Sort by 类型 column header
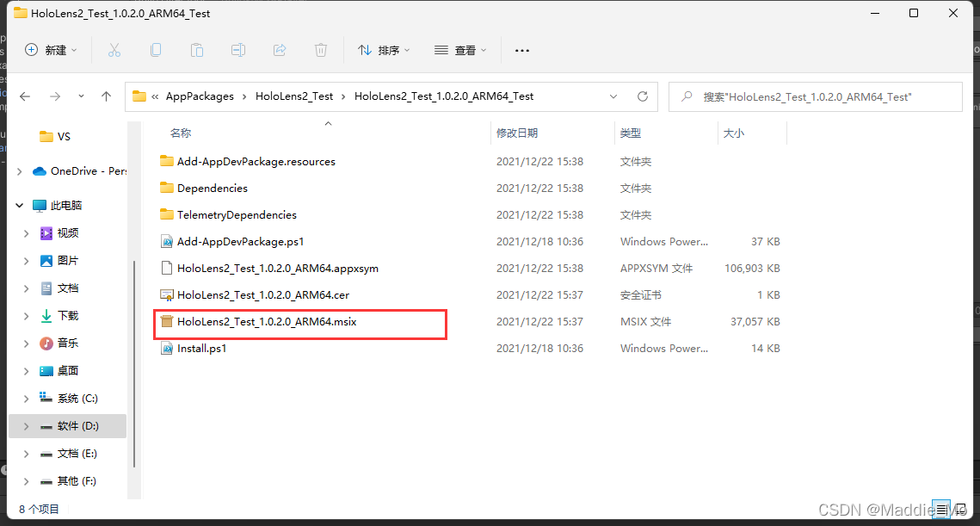The image size is (980, 526). [x=631, y=133]
